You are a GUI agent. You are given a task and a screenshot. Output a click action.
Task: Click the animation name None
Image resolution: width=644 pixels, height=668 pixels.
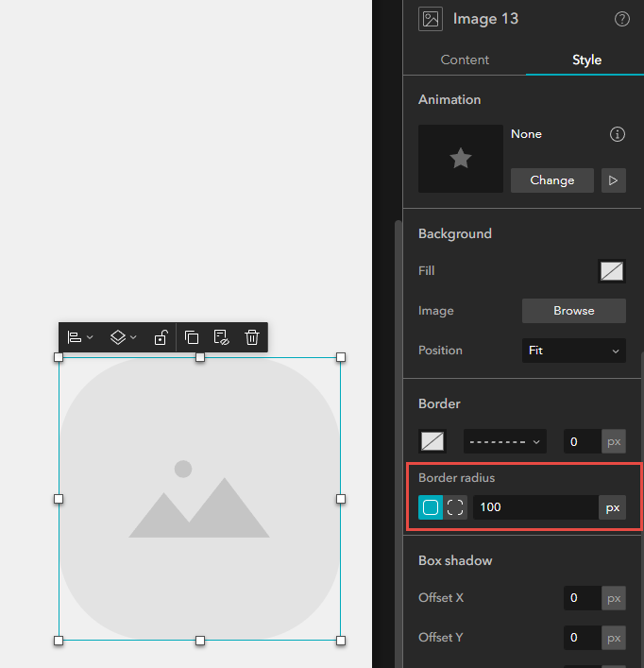coord(526,134)
